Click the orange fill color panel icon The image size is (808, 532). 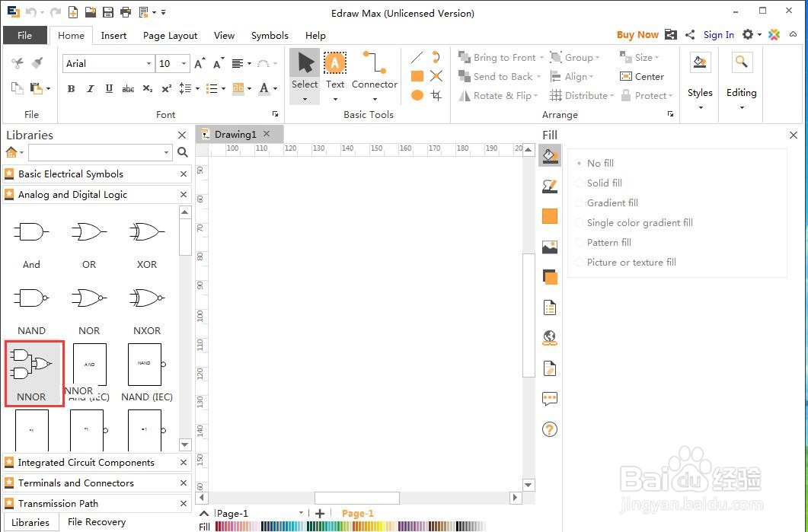tap(550, 216)
